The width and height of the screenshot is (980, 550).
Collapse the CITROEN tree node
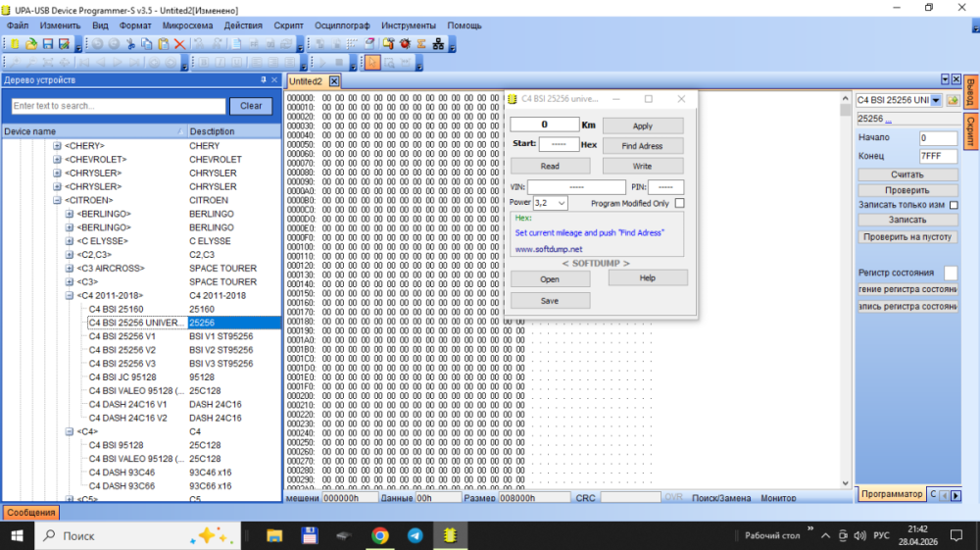(x=57, y=200)
